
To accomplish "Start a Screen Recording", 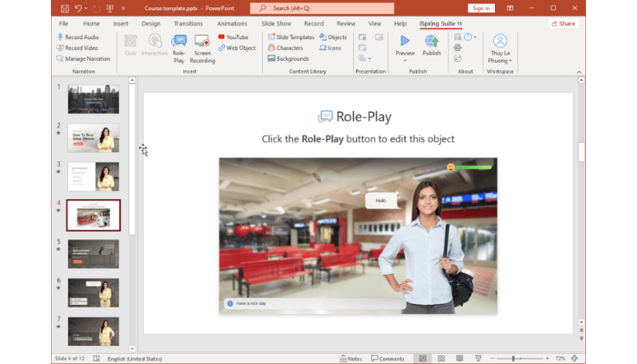I will click(202, 49).
